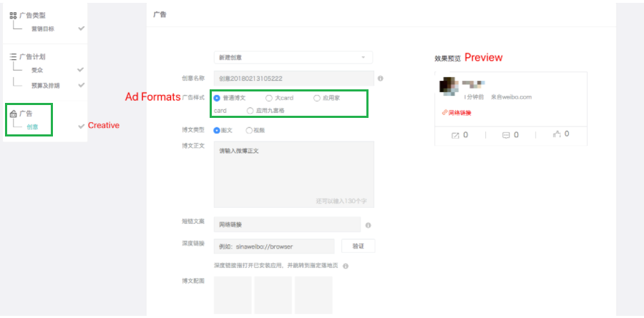Open the 新建创意 dropdown
The width and height of the screenshot is (644, 318).
(293, 57)
